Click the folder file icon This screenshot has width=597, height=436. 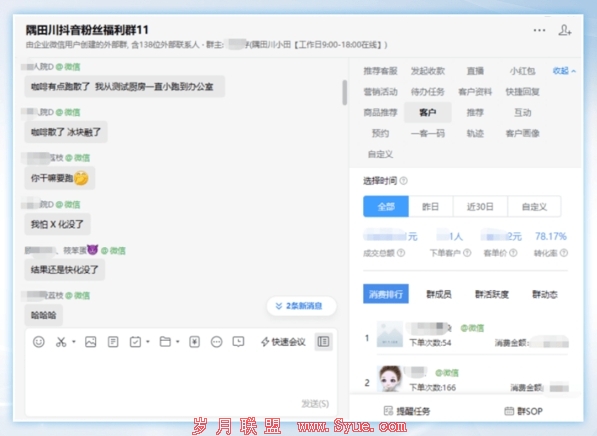pos(165,342)
